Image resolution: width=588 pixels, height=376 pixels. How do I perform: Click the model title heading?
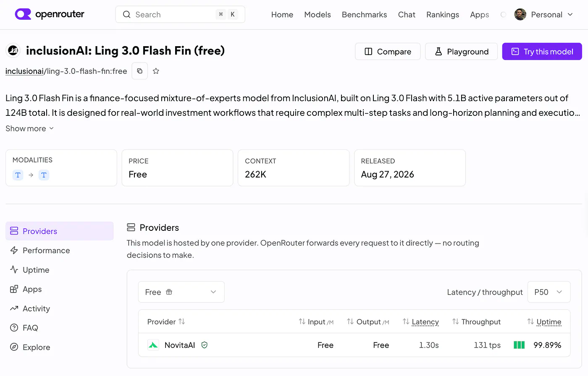(126, 51)
